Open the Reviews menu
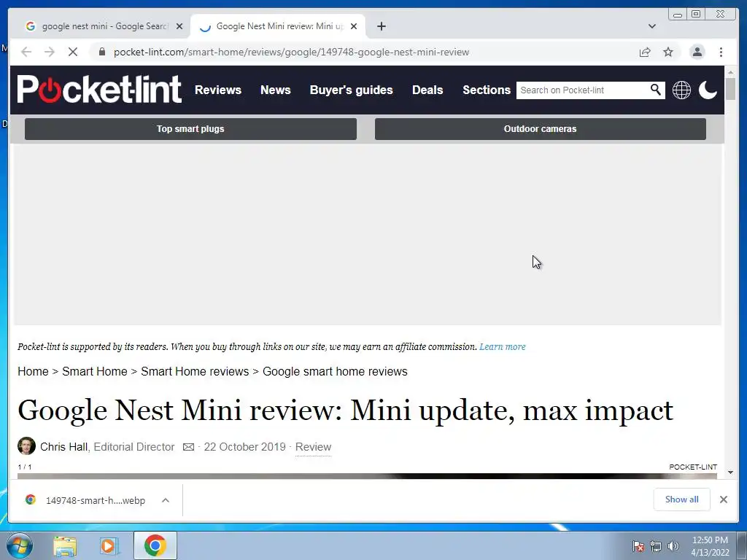This screenshot has height=560, width=747. click(x=218, y=90)
